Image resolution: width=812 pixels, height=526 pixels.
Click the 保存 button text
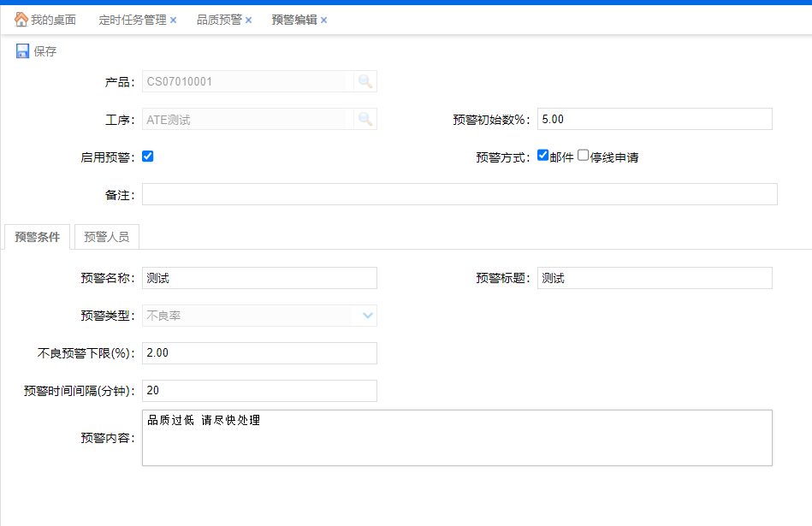[45, 51]
